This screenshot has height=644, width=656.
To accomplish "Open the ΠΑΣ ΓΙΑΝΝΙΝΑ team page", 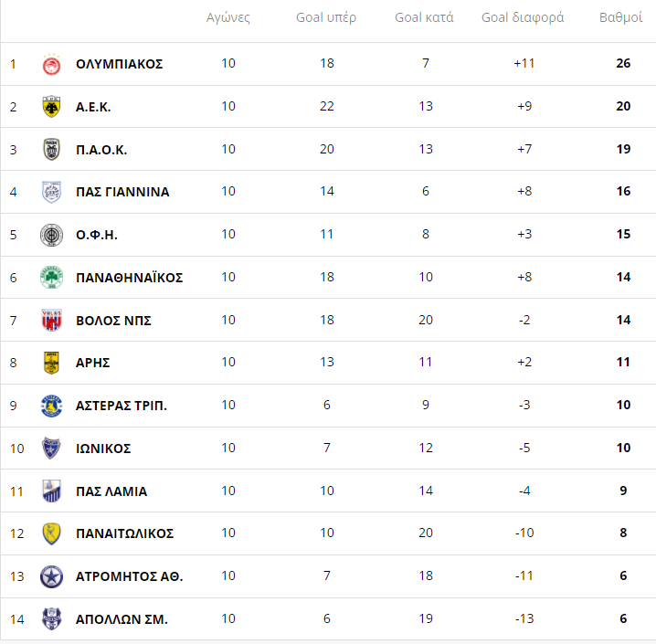I will (x=122, y=192).
